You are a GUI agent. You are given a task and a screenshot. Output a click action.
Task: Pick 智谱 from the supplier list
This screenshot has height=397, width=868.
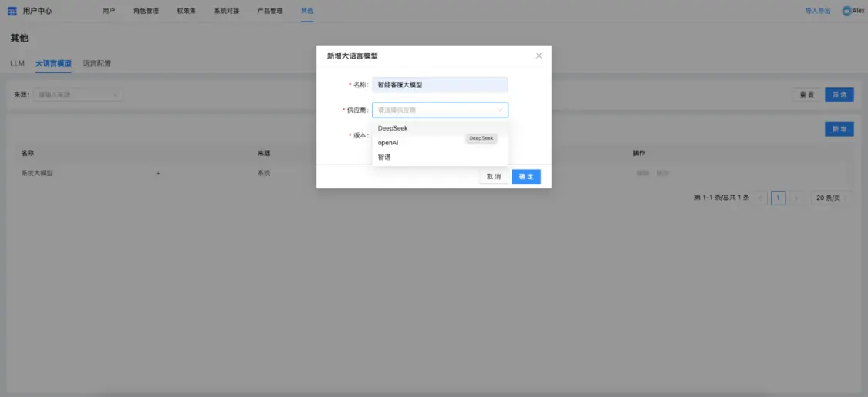pyautogui.click(x=384, y=158)
